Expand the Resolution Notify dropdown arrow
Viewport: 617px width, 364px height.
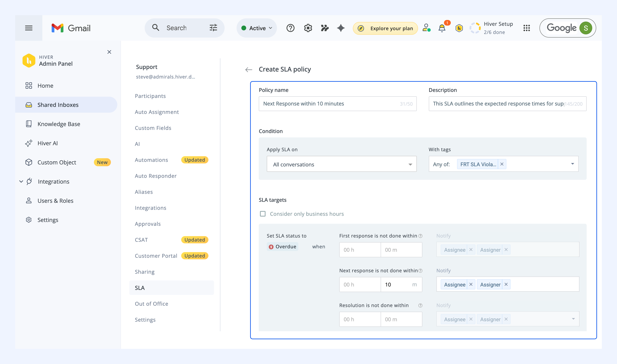573,319
